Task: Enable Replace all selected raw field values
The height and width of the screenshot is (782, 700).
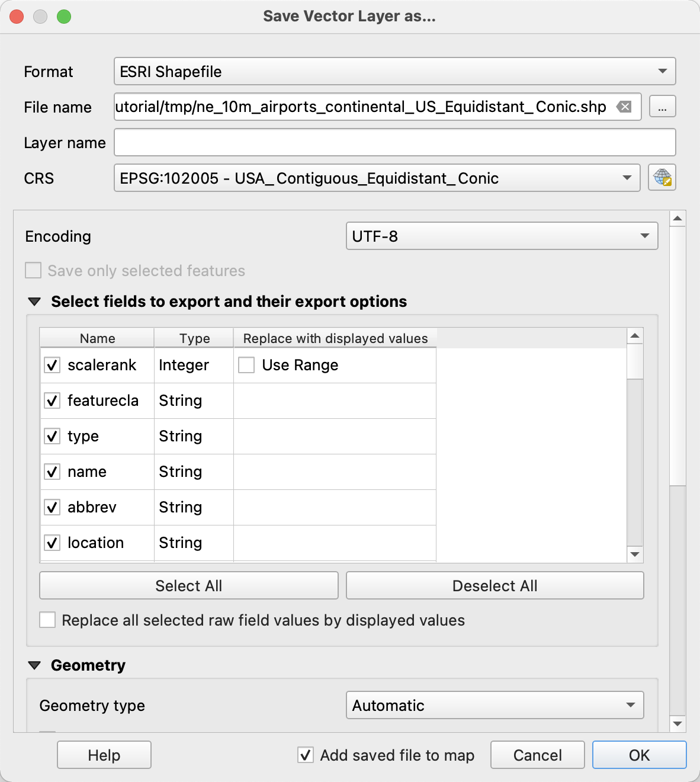Action: coord(47,620)
